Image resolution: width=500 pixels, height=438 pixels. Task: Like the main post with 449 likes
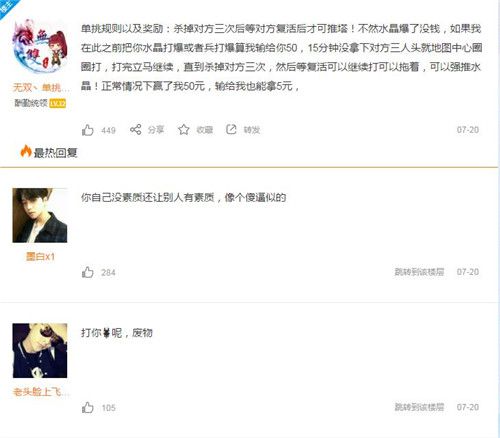[88, 130]
